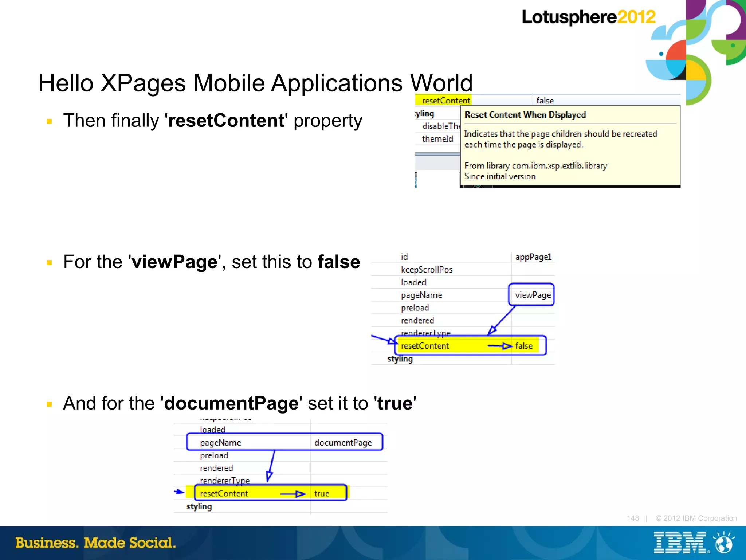This screenshot has height=560, width=746.
Task: Click the Lotusphere2012 logo text
Action: 588,17
